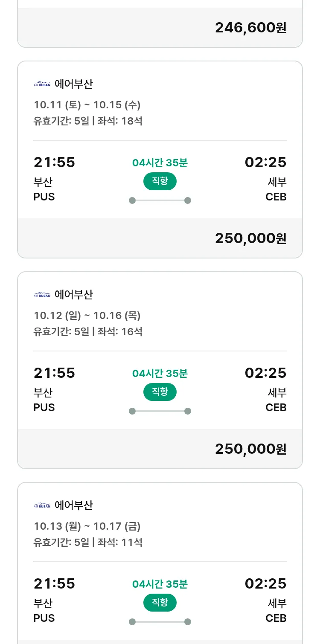Tap 02:25 arrival time on 10.12 flight
320x644 pixels.
(x=265, y=373)
